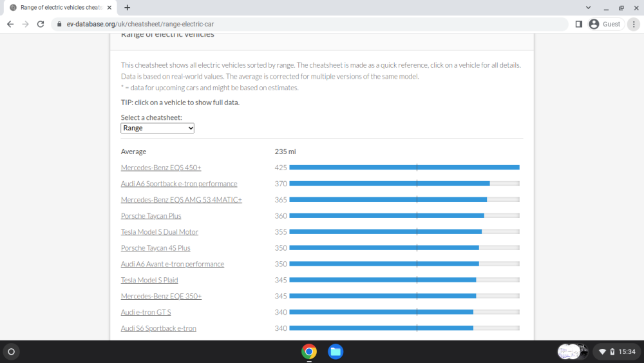Open the new tab plus button

[x=128, y=7]
